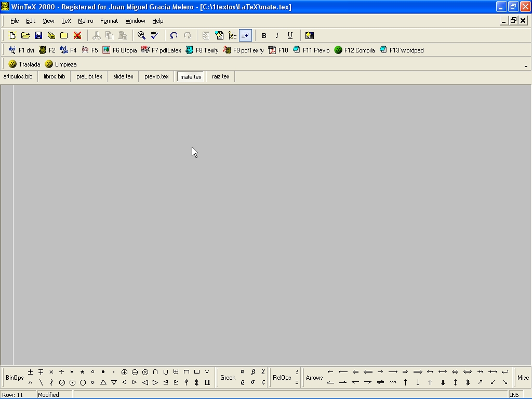Viewport: 532px width, 399px height.
Task: Toggle italic formatting
Action: [277, 36]
